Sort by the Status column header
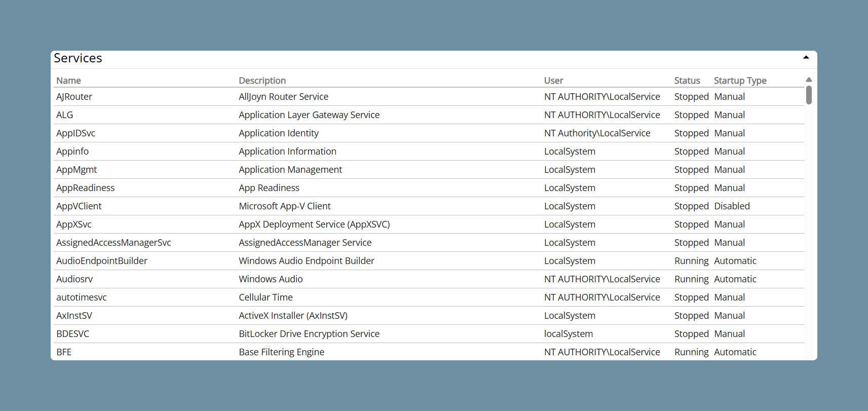 tap(687, 81)
